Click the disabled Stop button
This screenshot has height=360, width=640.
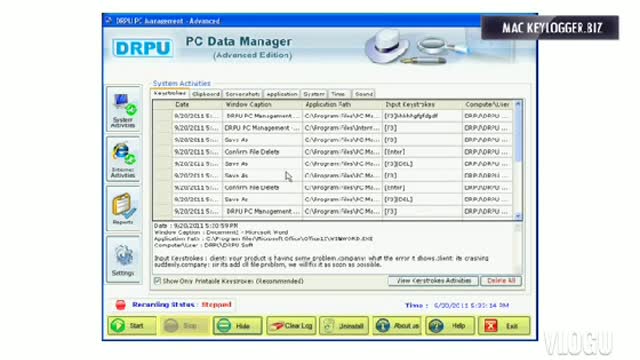tap(184, 326)
